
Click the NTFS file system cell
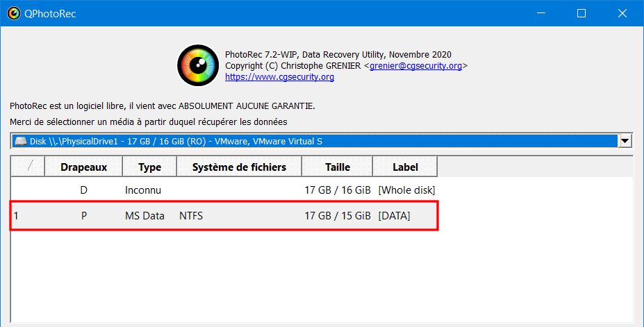[191, 216]
